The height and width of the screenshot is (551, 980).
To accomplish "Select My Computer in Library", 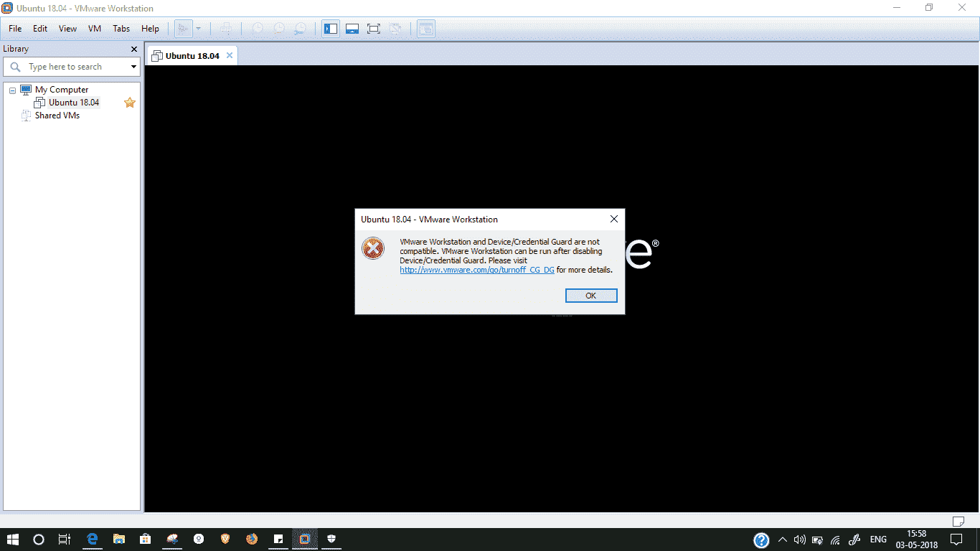I will (x=62, y=90).
